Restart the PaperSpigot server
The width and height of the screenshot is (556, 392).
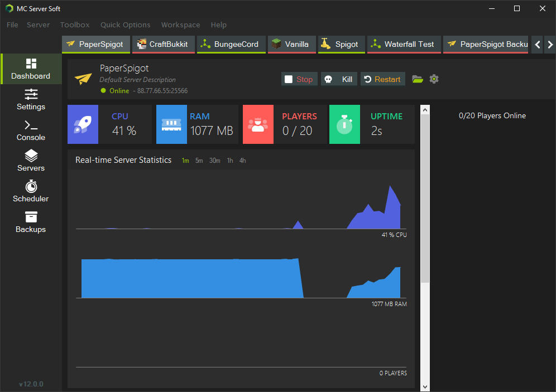[x=382, y=79]
